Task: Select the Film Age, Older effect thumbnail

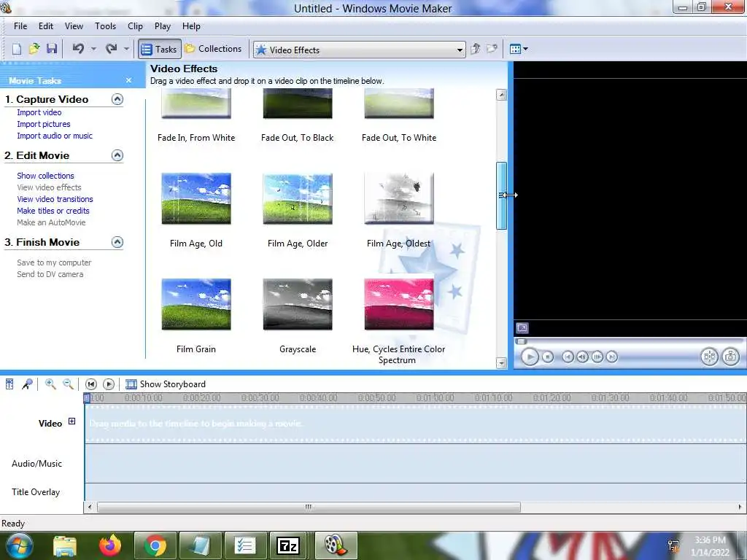Action: click(298, 198)
